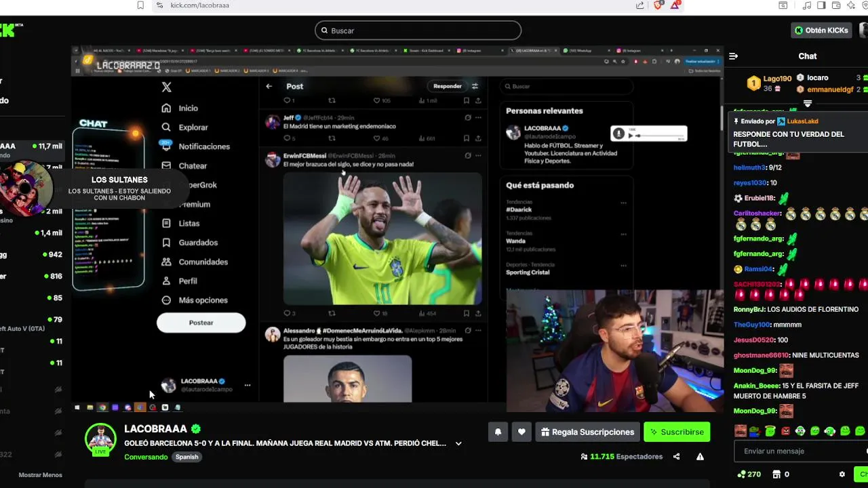This screenshot has width=868, height=488.
Task: Click Regala Suscripciones button
Action: 588,432
